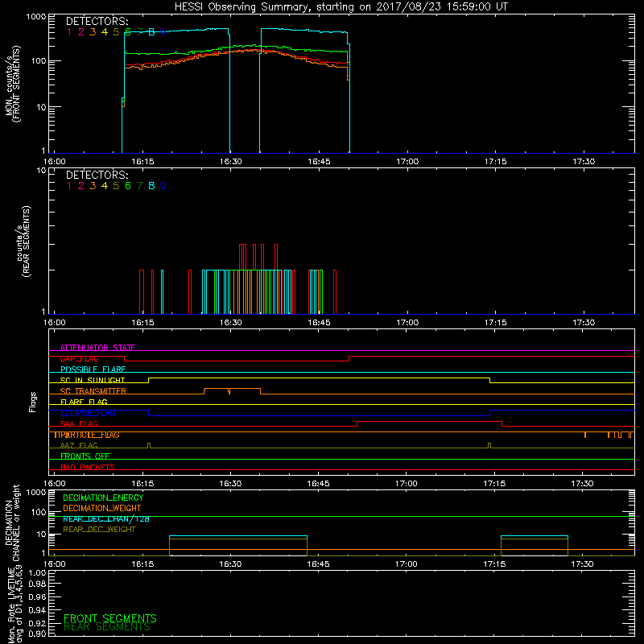Select magenta detector 2 in front segments legend
The width and height of the screenshot is (644, 644).
pos(81,32)
